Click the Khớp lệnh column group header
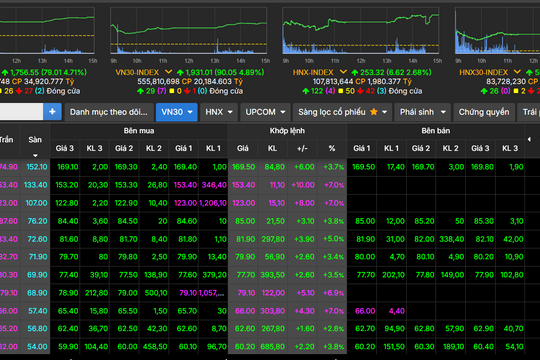 point(287,131)
